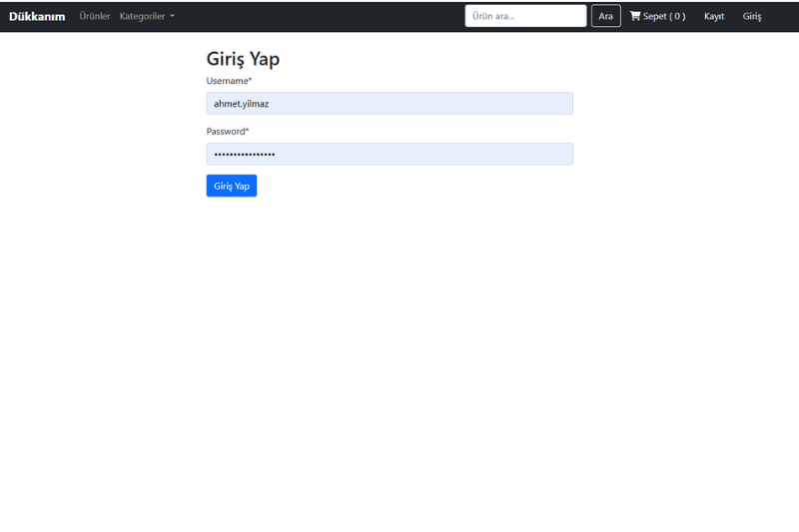Select Giriş in the navigation bar
This screenshot has height=532, width=799.
click(752, 16)
